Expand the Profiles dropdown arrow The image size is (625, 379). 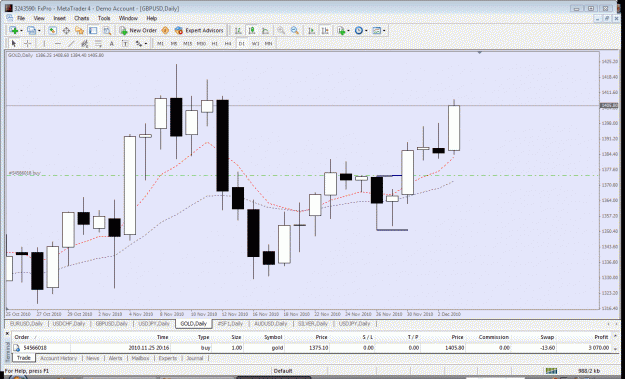[39, 31]
